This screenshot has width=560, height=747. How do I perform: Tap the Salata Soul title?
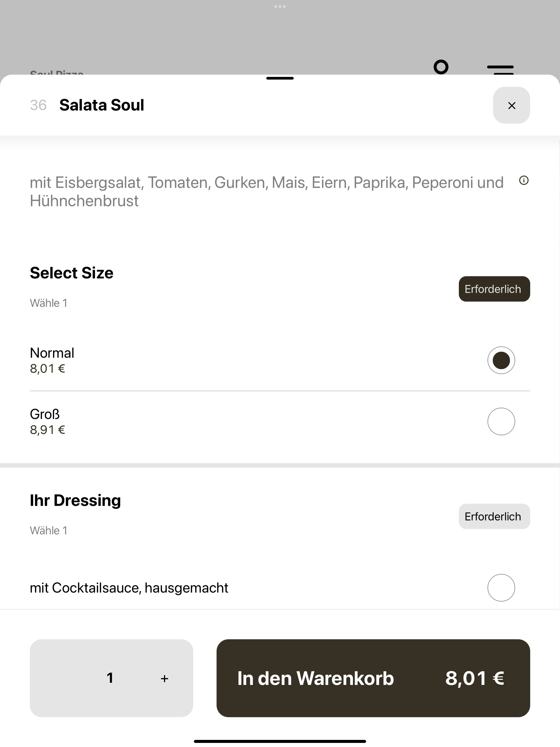(102, 105)
